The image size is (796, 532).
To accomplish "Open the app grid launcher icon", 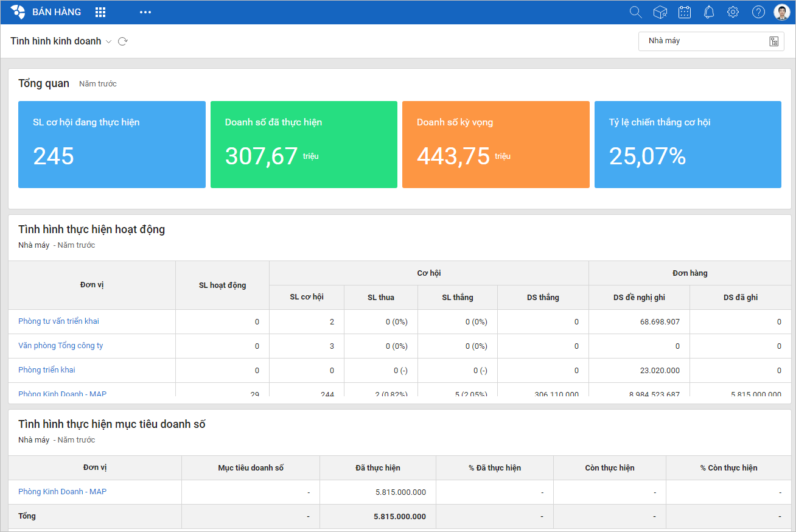I will click(x=100, y=12).
